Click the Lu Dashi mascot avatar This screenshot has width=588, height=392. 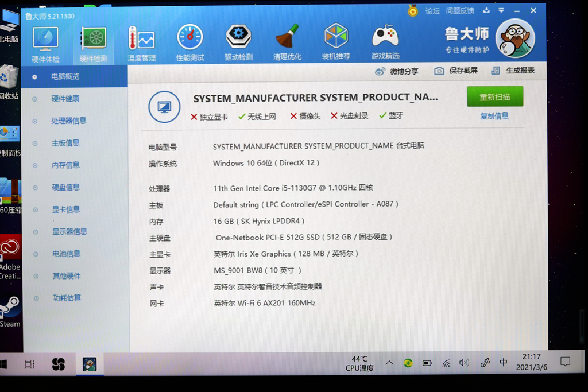click(515, 38)
